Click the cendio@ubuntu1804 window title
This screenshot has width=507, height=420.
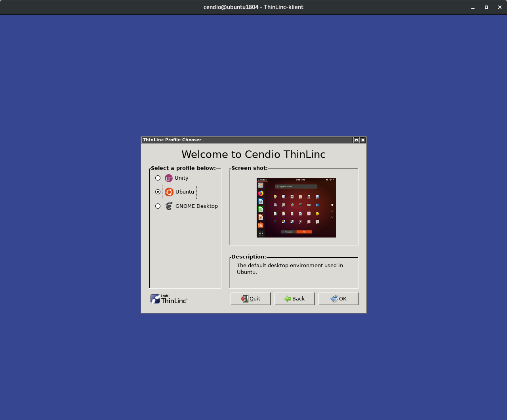tap(253, 7)
